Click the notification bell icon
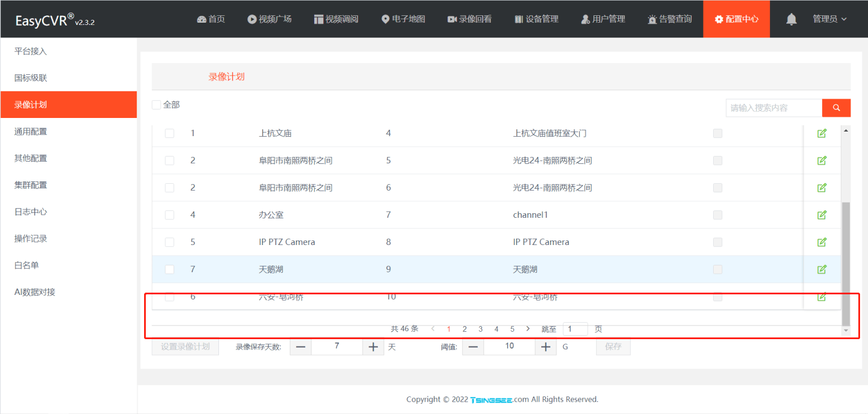 (x=791, y=19)
